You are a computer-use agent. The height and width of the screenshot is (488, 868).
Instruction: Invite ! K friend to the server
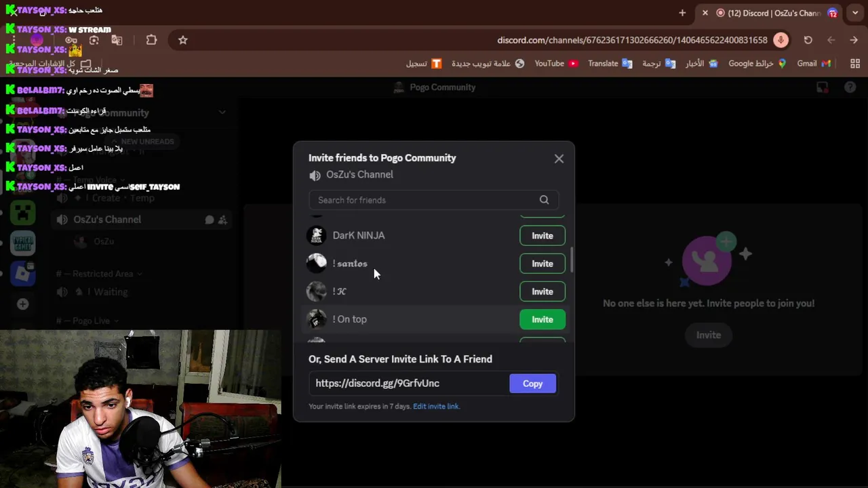542,291
